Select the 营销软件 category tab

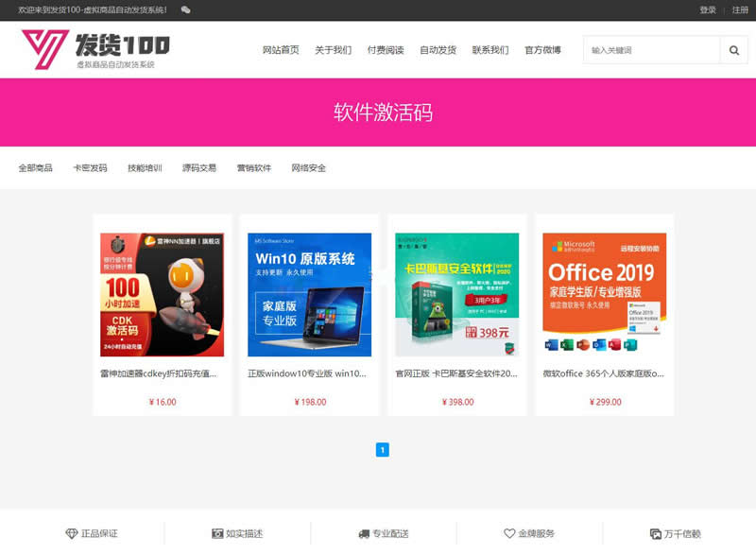point(254,167)
